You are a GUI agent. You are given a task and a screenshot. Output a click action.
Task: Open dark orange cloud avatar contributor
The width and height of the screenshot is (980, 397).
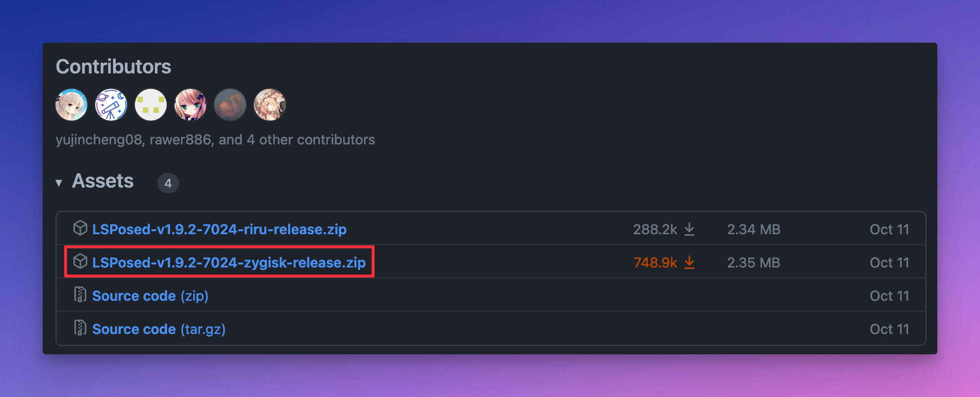click(230, 105)
